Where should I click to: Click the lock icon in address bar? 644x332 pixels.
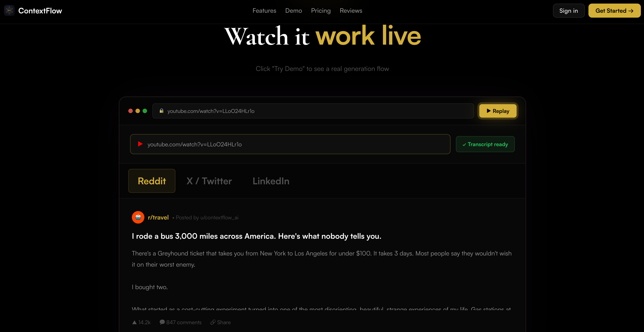162,111
